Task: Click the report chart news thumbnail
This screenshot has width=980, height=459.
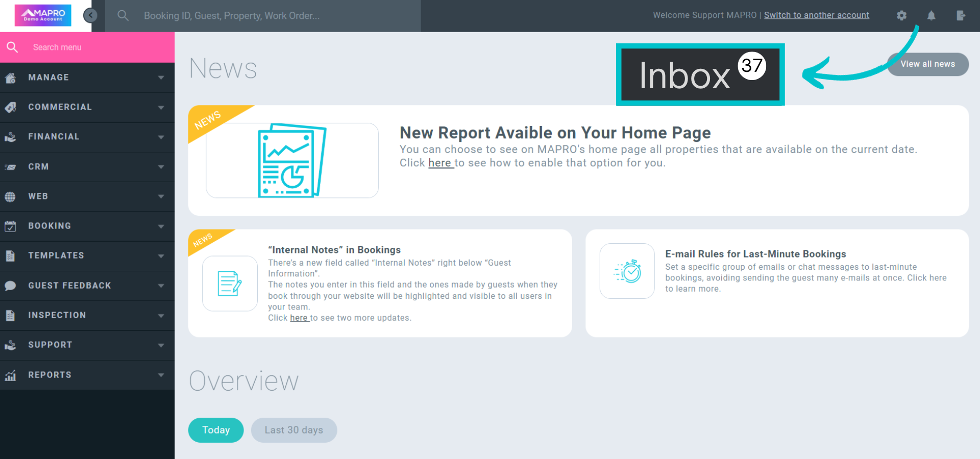Action: click(292, 160)
